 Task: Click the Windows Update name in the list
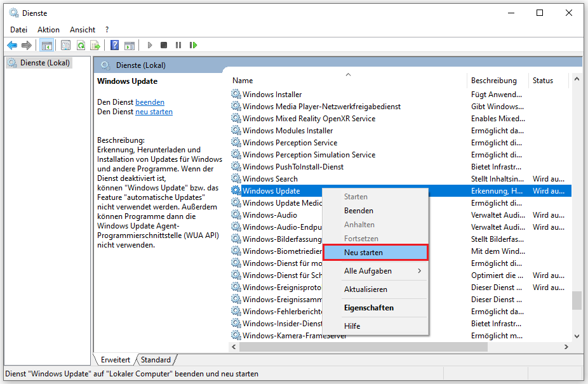coord(271,191)
